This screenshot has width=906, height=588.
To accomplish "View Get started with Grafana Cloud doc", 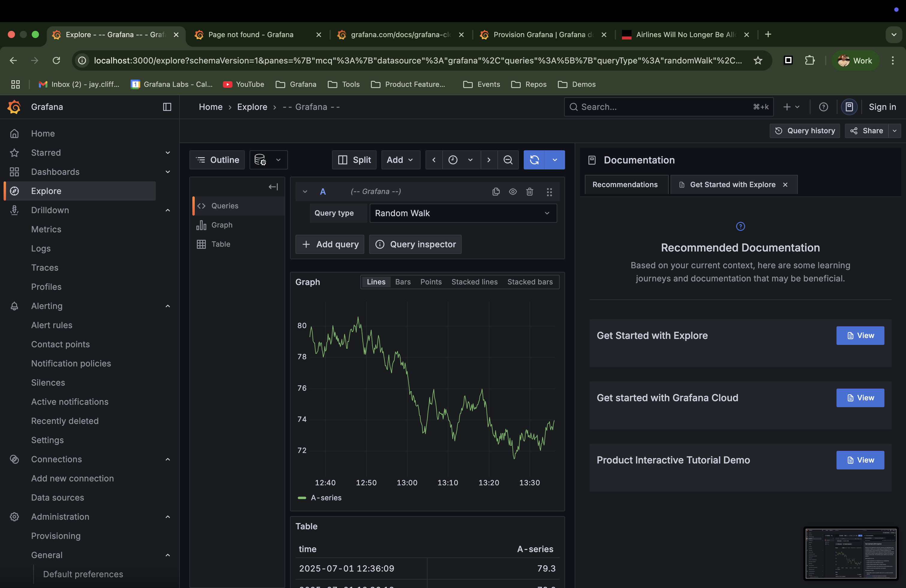I will [x=860, y=398].
